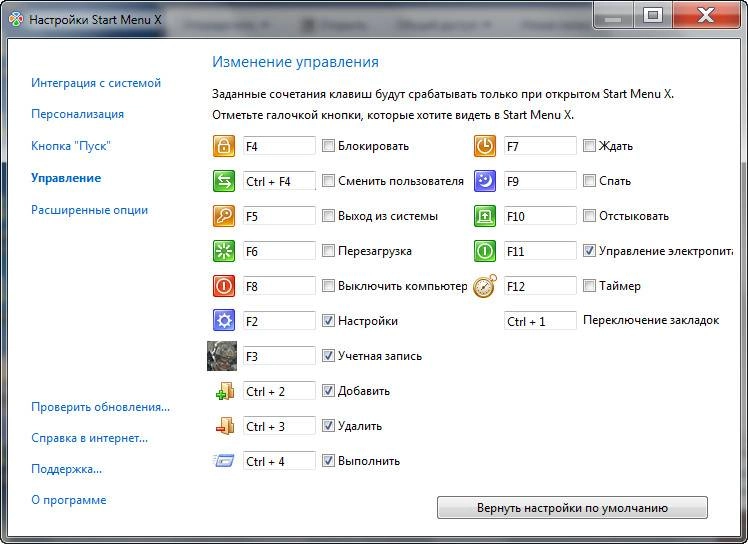Enable the Спать checkbox
The width and height of the screenshot is (748, 544).
[x=589, y=180]
